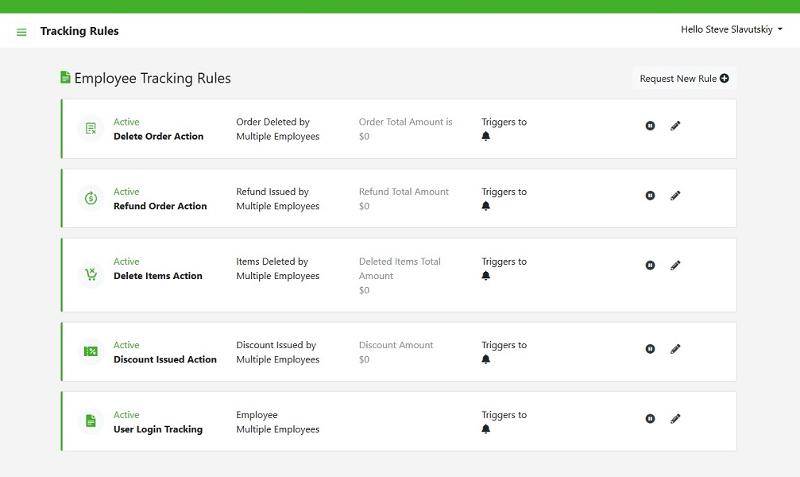This screenshot has height=477, width=800.
Task: Click Discount Amount text
Action: click(x=396, y=345)
